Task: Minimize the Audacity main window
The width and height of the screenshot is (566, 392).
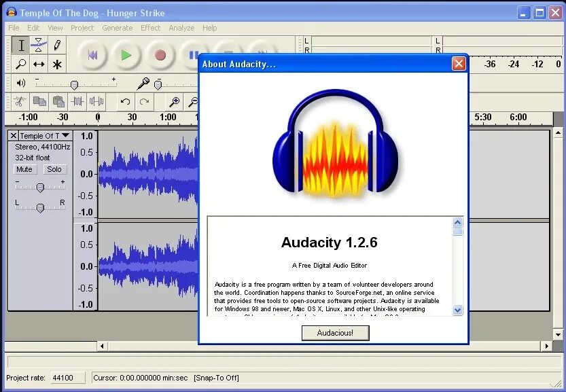Action: click(x=523, y=13)
